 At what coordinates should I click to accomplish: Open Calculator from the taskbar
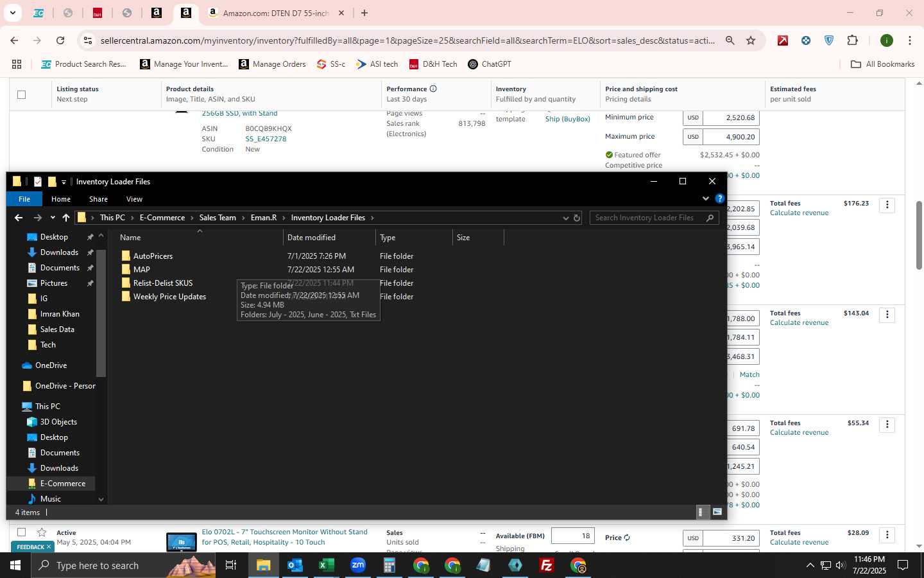[x=389, y=565]
